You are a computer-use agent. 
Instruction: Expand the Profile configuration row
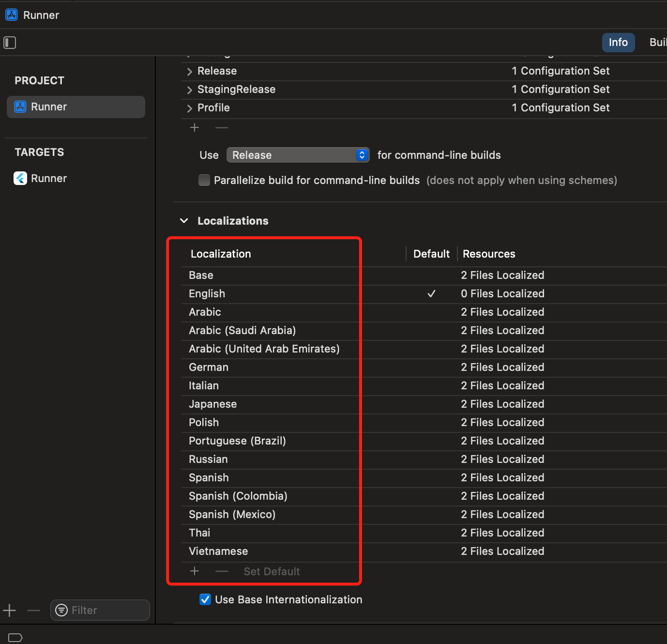(x=190, y=108)
